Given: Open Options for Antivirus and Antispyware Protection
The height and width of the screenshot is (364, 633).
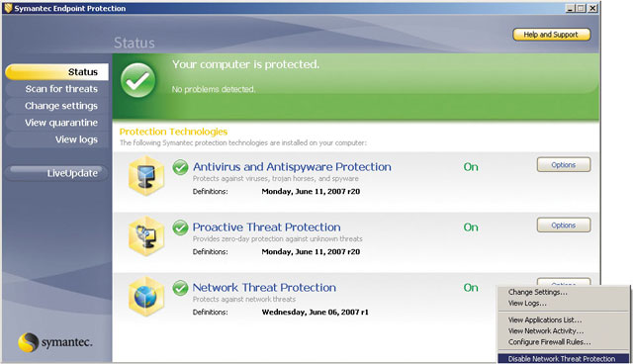Looking at the screenshot, I should click(564, 164).
